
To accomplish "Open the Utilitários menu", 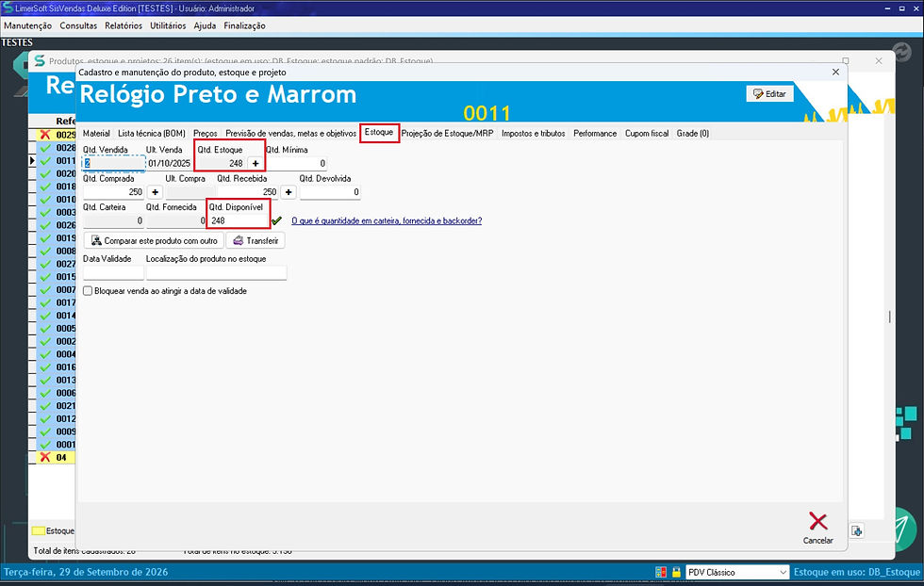I will tap(168, 26).
